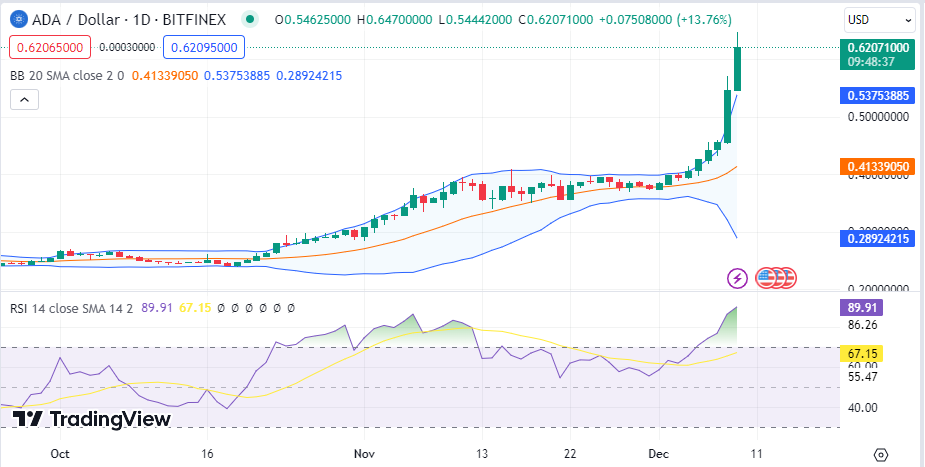The height and width of the screenshot is (467, 925).
Task: Click the blue buy price 0.62095000 button
Action: pyautogui.click(x=204, y=47)
